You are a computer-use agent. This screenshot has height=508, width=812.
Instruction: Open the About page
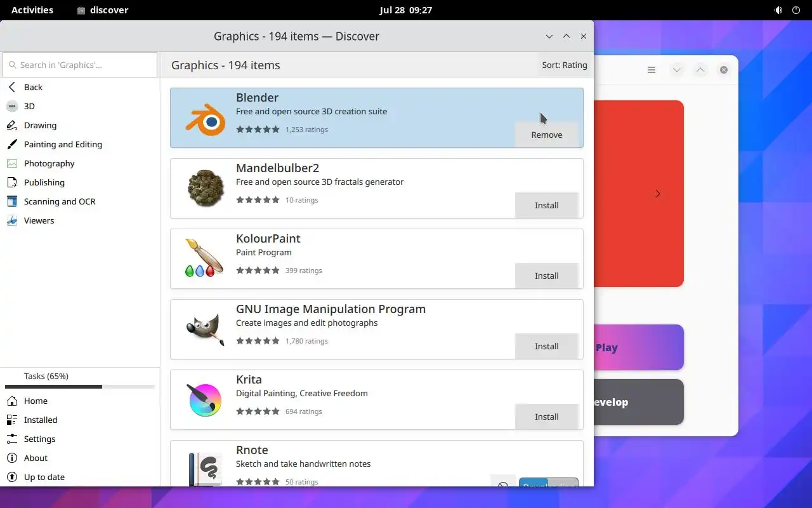[x=80, y=458]
